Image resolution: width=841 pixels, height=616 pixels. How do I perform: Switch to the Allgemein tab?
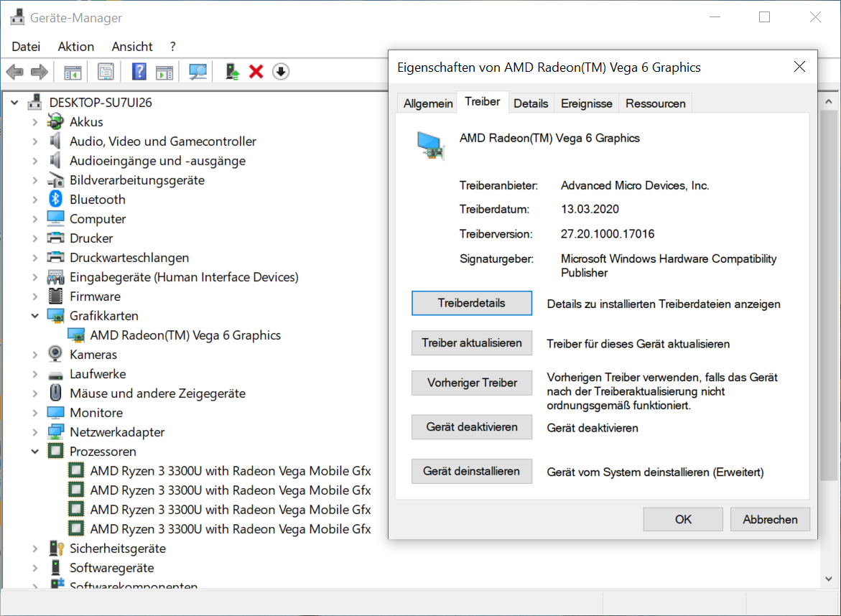[x=427, y=103]
